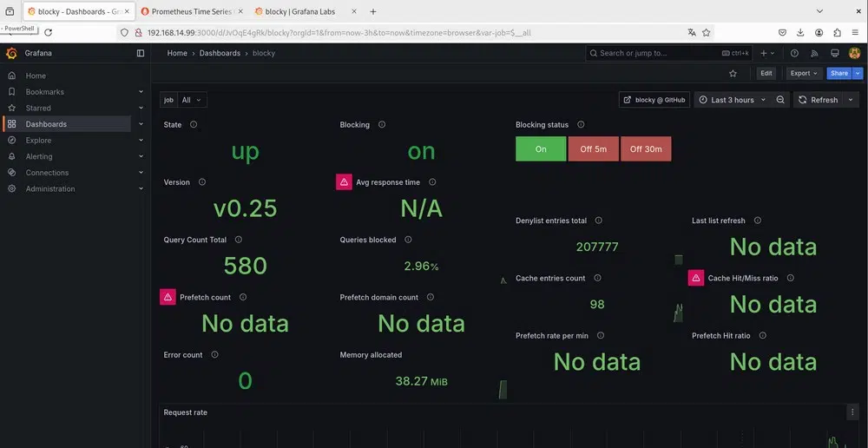Show info for Version panel
868x448 pixels.
point(202,182)
